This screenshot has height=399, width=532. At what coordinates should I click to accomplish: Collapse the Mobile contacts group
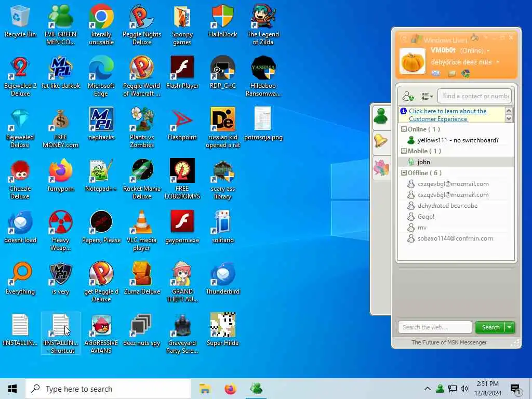tap(404, 151)
